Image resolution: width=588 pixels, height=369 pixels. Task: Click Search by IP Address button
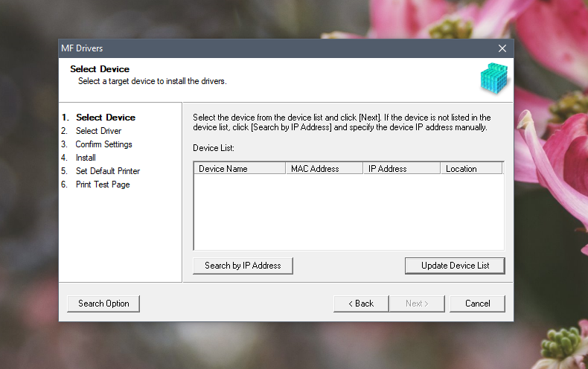tap(243, 266)
